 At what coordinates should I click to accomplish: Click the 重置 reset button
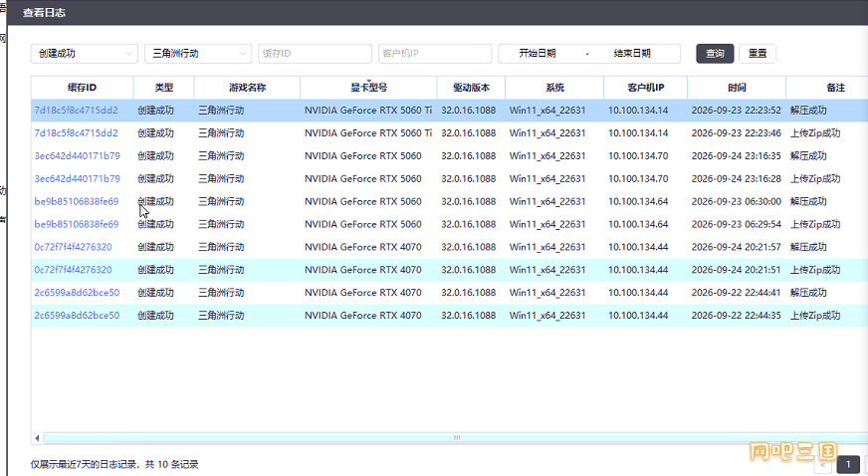tap(758, 54)
